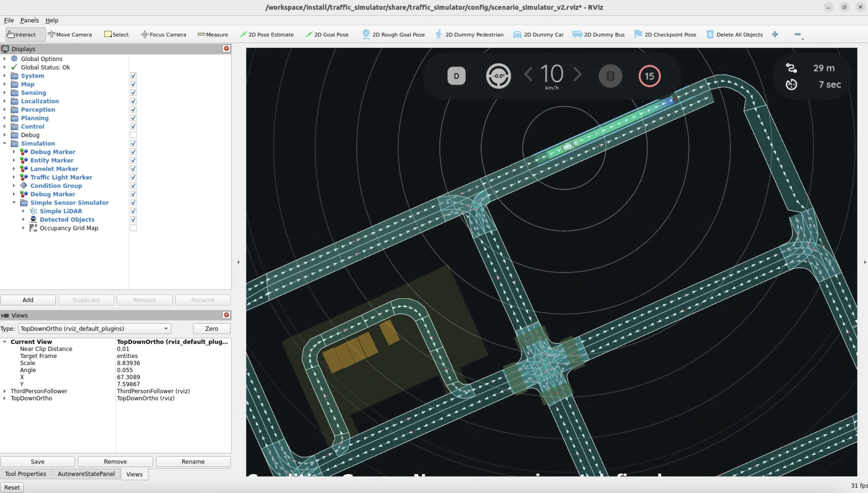The height and width of the screenshot is (493, 868).
Task: Uncheck the System display checkbox
Action: tap(133, 76)
